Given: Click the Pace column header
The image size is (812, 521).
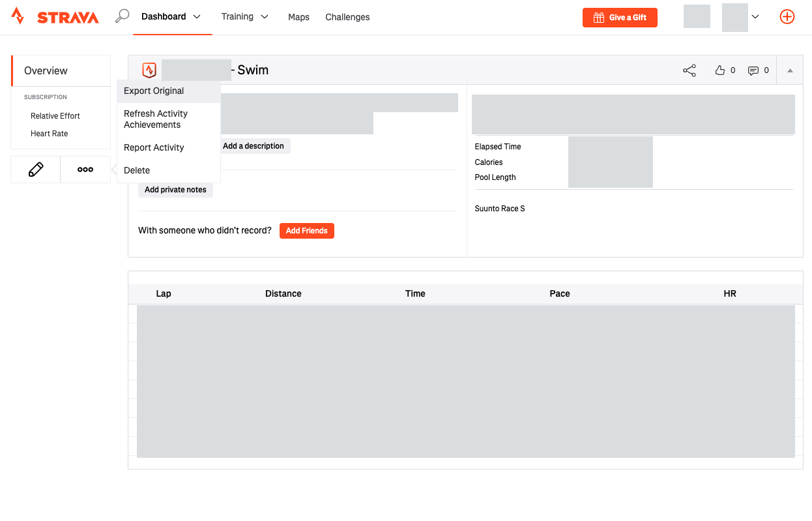Looking at the screenshot, I should pyautogui.click(x=560, y=294).
